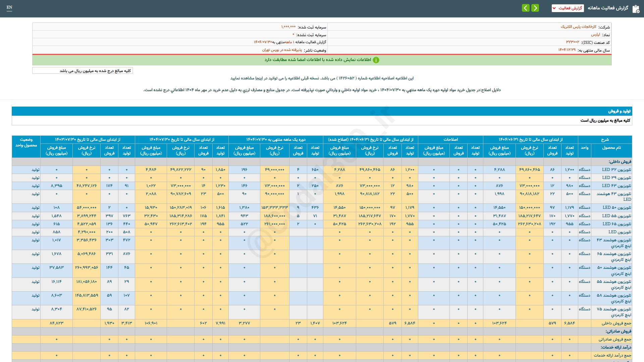644x362 pixels.
Task: Click the green info icon in banner
Action: click(x=376, y=60)
